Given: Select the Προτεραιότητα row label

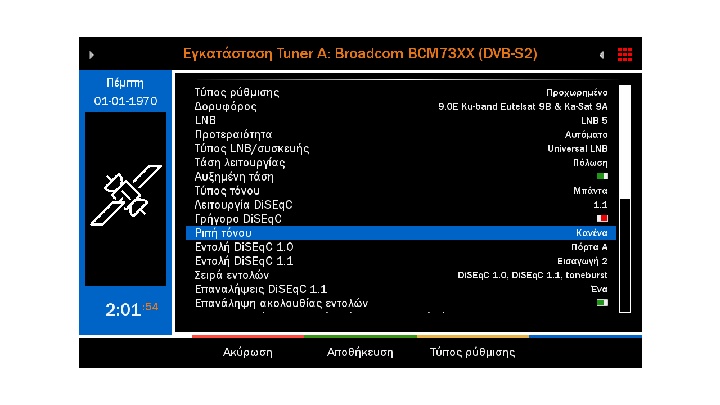Looking at the screenshot, I should tap(233, 135).
